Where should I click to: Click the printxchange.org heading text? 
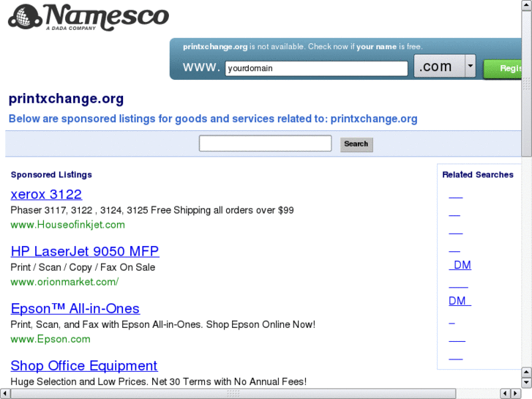pyautogui.click(x=66, y=99)
